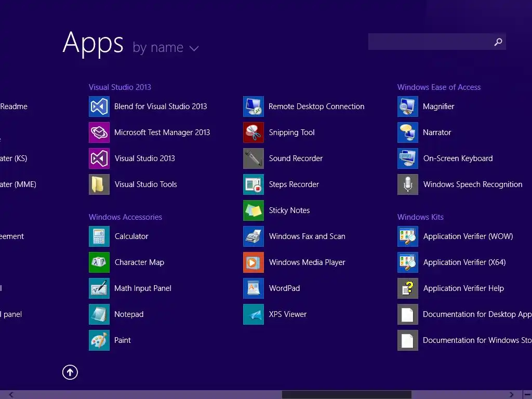Launch the Windows Media Player icon
The width and height of the screenshot is (532, 399).
(254, 262)
